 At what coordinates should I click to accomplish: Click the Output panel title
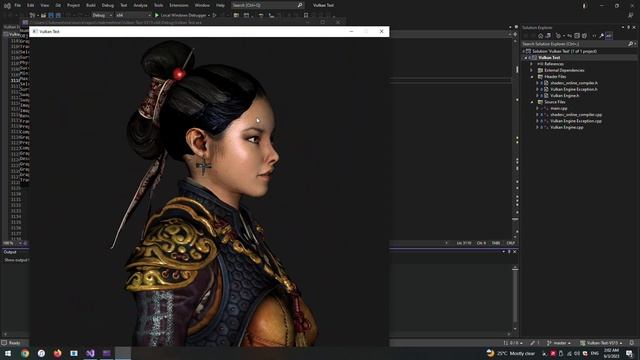pos(10,252)
